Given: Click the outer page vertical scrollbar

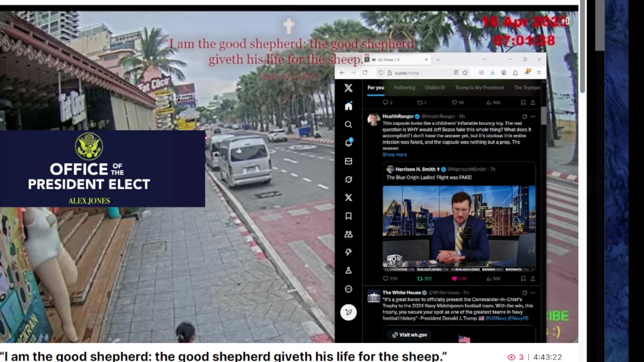Looking at the screenshot, I should click(583, 46).
